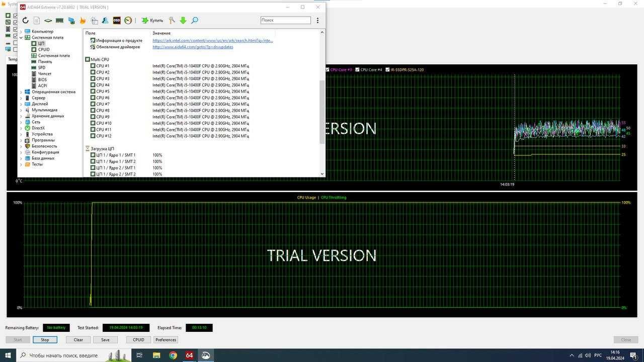Screen dimensions: 644x362
Task: Select Безопасность in the tree
Action: pos(44,146)
